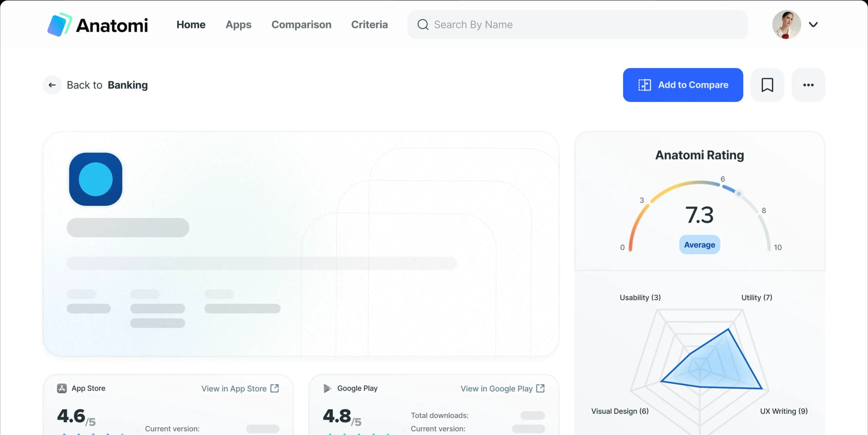Click the blue app icon thumbnail
Image resolution: width=868 pixels, height=435 pixels.
96,179
